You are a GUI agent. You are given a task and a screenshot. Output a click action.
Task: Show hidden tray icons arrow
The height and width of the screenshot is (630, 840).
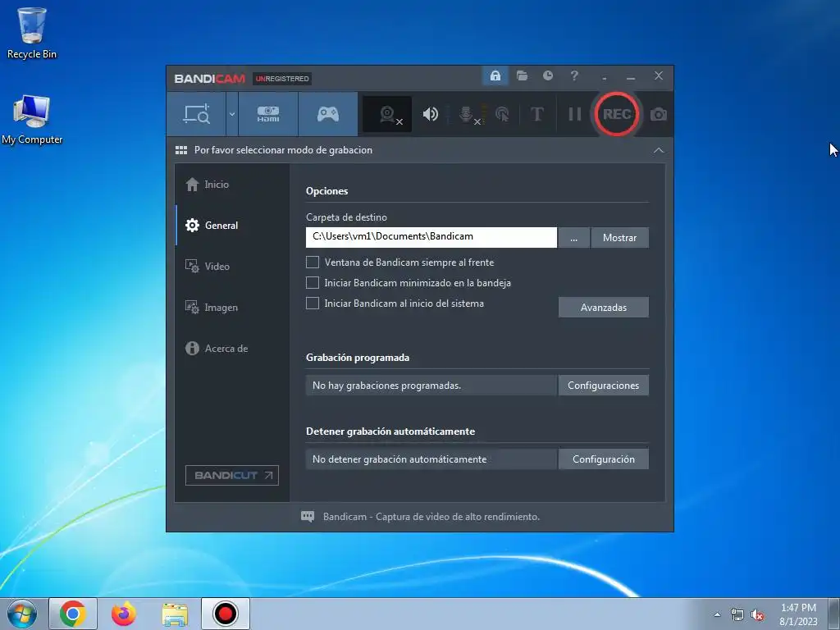[717, 614]
